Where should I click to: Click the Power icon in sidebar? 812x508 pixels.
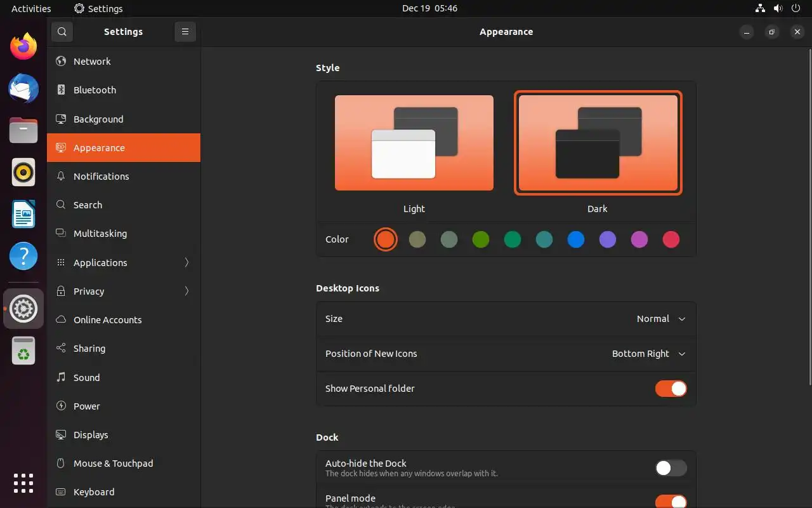61,406
